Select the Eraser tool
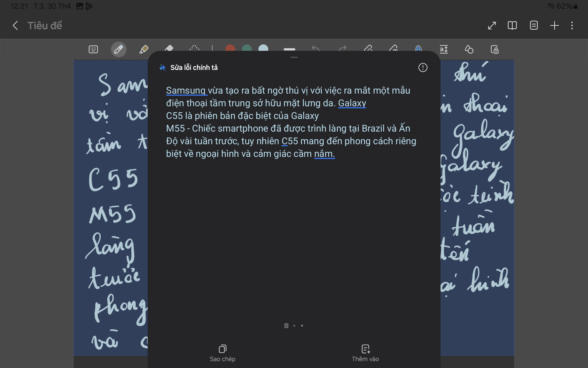Image resolution: width=588 pixels, height=368 pixels. (169, 48)
